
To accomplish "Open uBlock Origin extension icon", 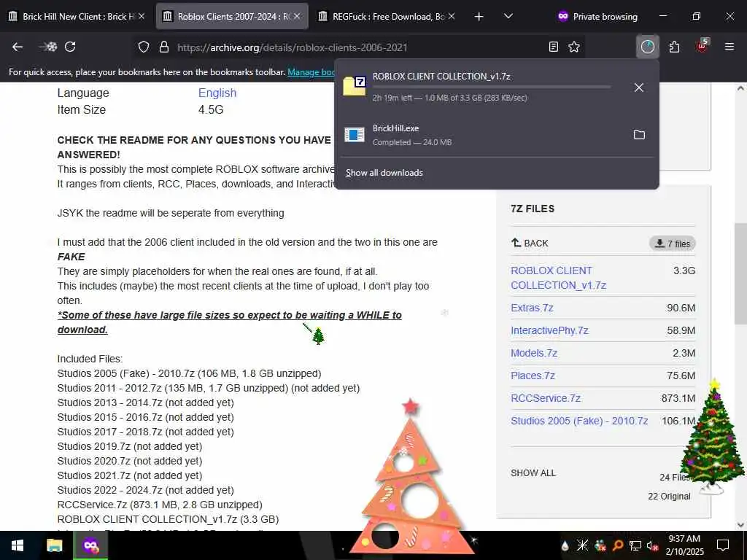I will [x=703, y=46].
